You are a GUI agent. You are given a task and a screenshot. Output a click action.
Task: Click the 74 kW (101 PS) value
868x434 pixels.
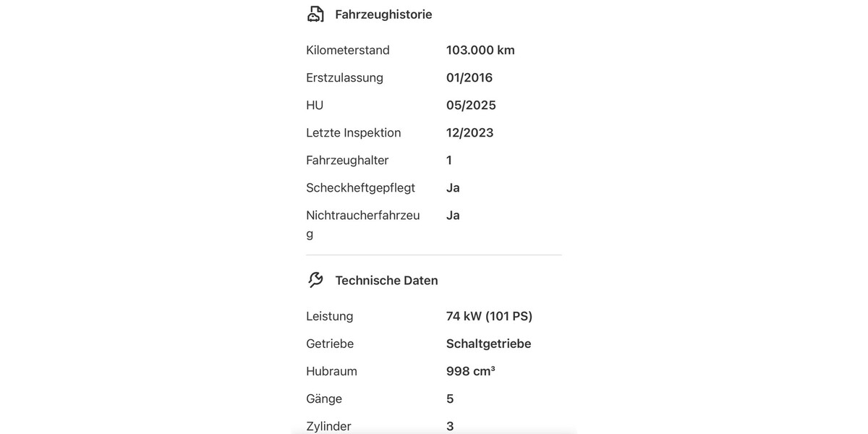(x=489, y=316)
